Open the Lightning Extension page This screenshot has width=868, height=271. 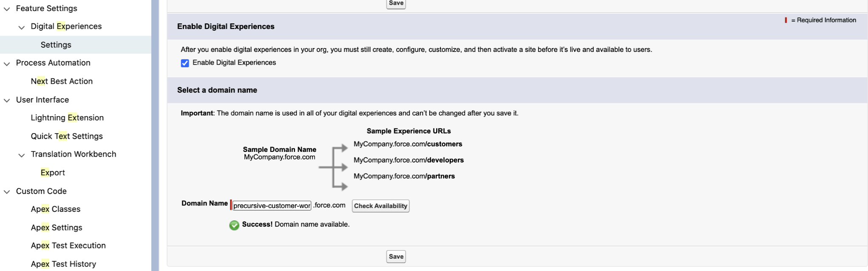coord(67,117)
